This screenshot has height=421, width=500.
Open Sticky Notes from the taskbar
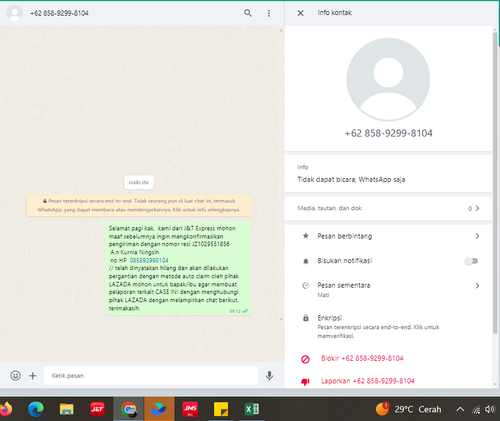221,409
